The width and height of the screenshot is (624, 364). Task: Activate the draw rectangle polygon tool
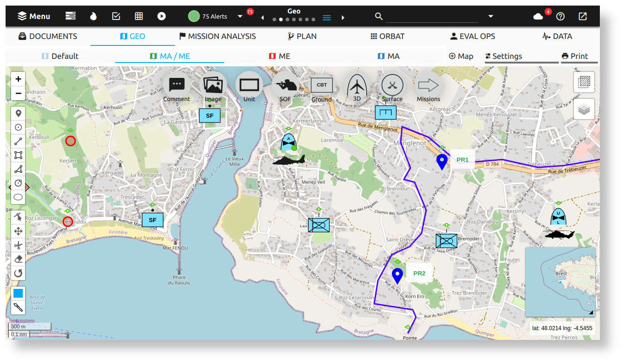[18, 155]
